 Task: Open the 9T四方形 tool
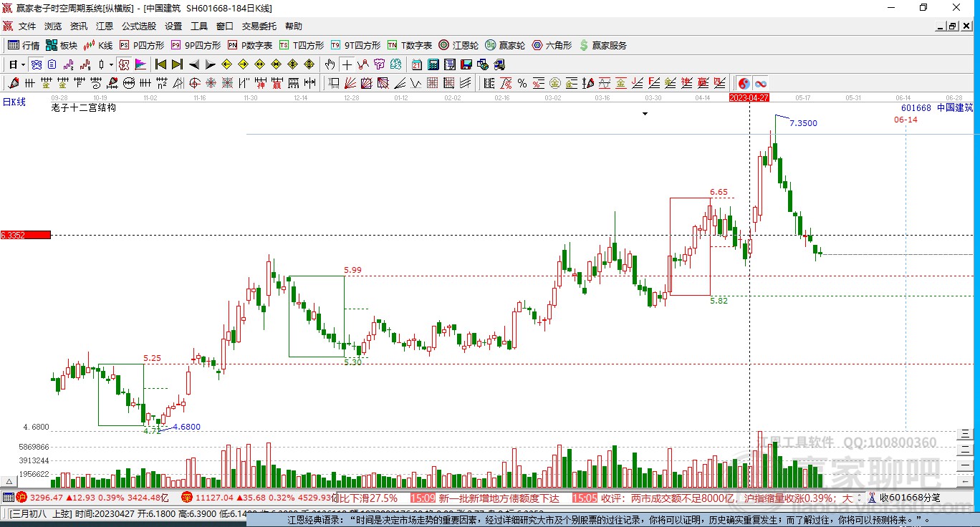pos(355,45)
